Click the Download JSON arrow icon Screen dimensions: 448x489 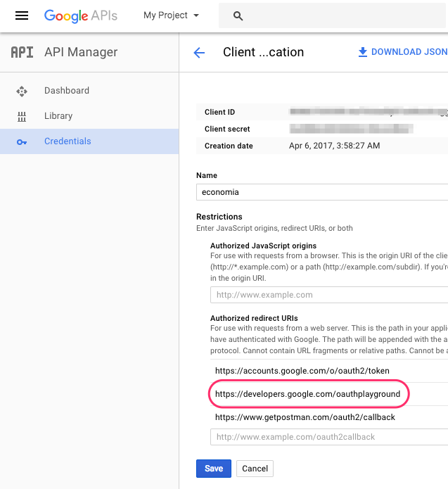[363, 52]
